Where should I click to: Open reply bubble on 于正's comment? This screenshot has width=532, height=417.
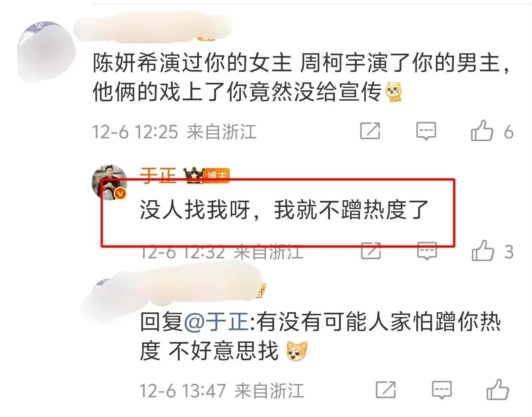(427, 251)
